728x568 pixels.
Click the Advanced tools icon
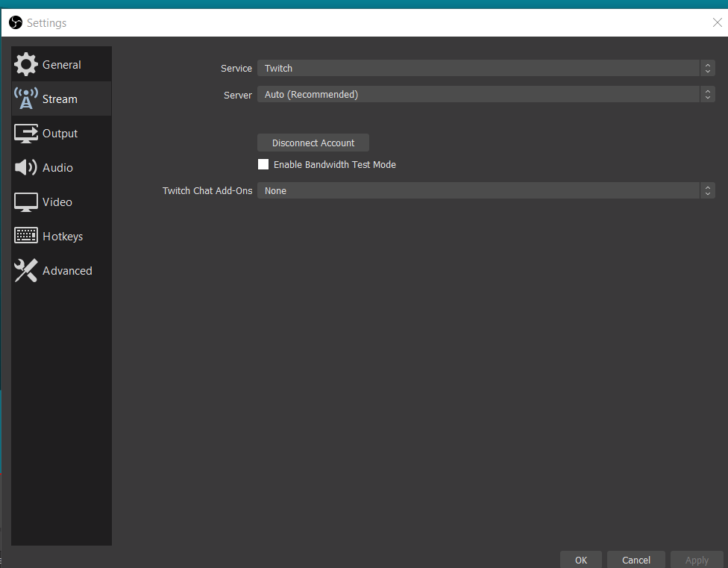pos(25,270)
